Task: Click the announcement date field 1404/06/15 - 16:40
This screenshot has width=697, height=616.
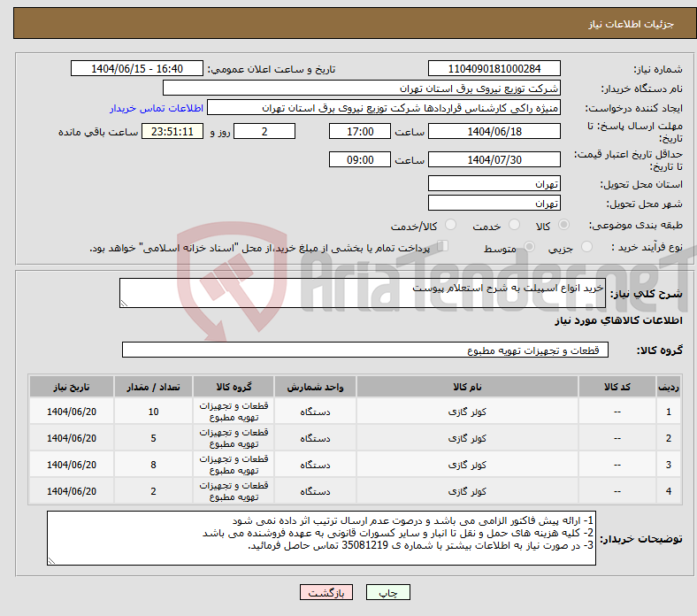Action: point(137,68)
